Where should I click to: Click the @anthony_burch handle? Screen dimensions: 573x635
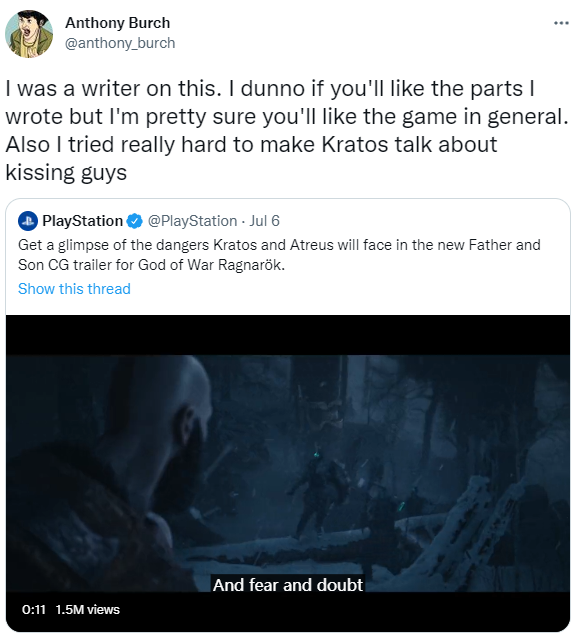click(x=120, y=43)
